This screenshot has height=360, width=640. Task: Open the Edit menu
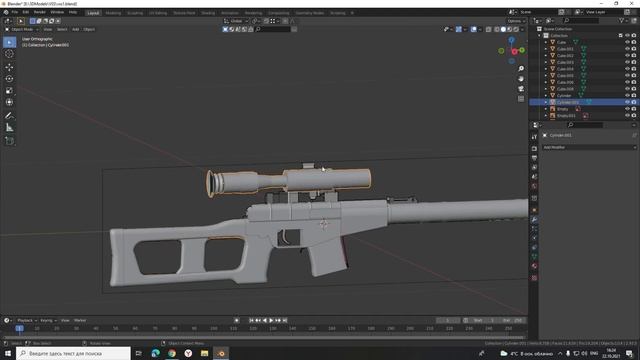[26, 12]
